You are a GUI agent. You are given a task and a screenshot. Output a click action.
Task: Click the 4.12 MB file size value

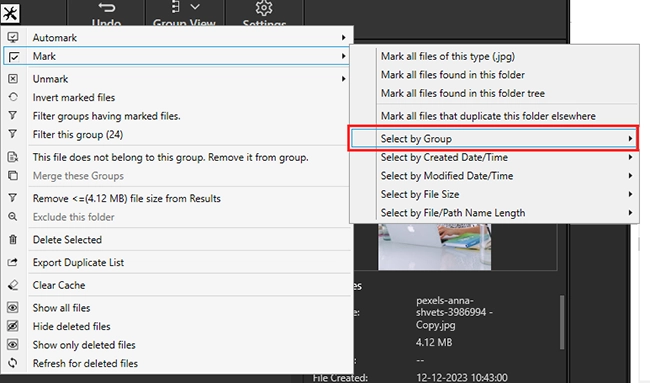434,342
